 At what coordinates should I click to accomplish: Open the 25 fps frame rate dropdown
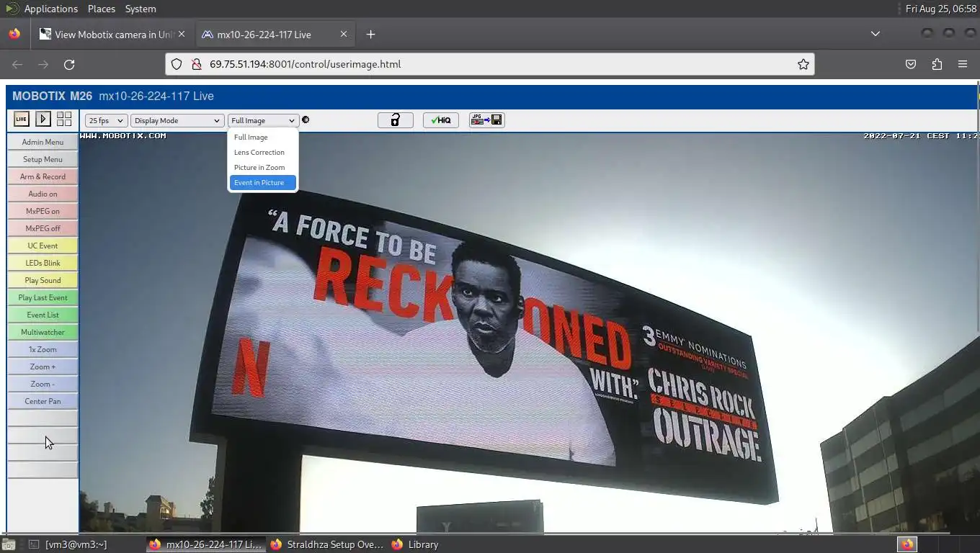coord(106,120)
